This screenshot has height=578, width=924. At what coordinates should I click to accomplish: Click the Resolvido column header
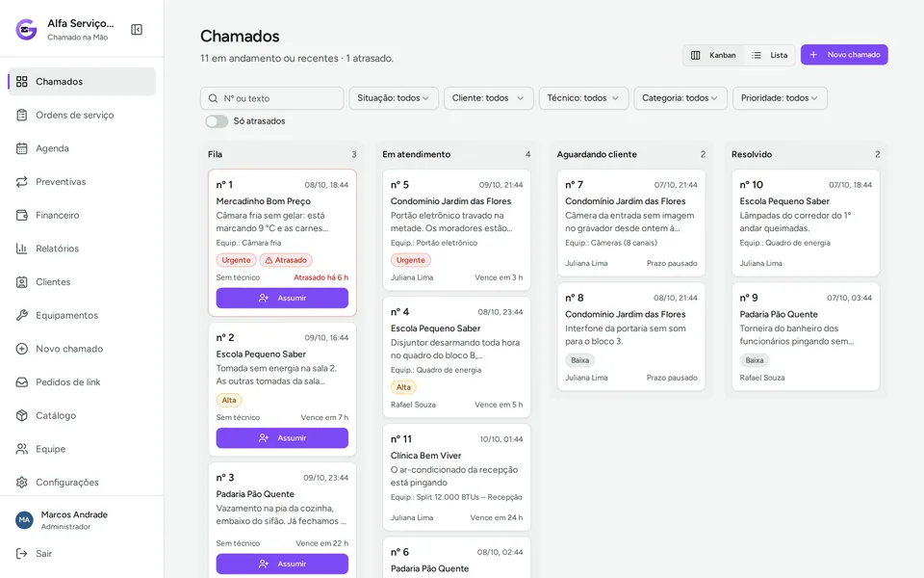[752, 154]
